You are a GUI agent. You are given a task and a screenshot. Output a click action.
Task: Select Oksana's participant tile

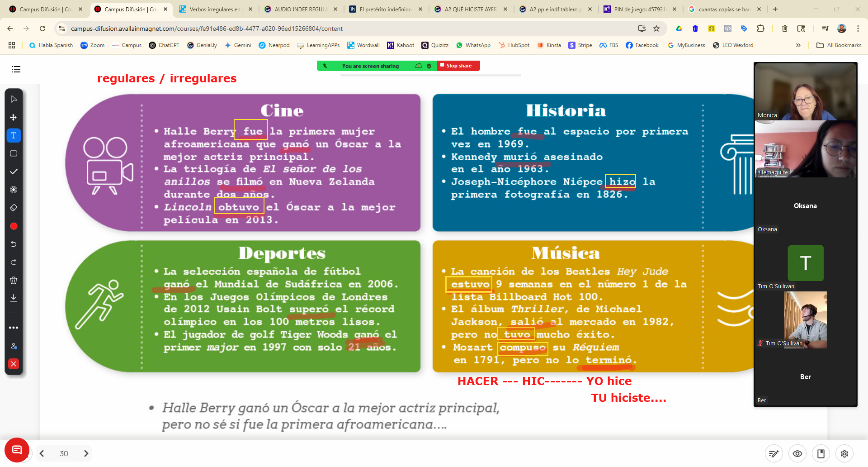coord(806,206)
